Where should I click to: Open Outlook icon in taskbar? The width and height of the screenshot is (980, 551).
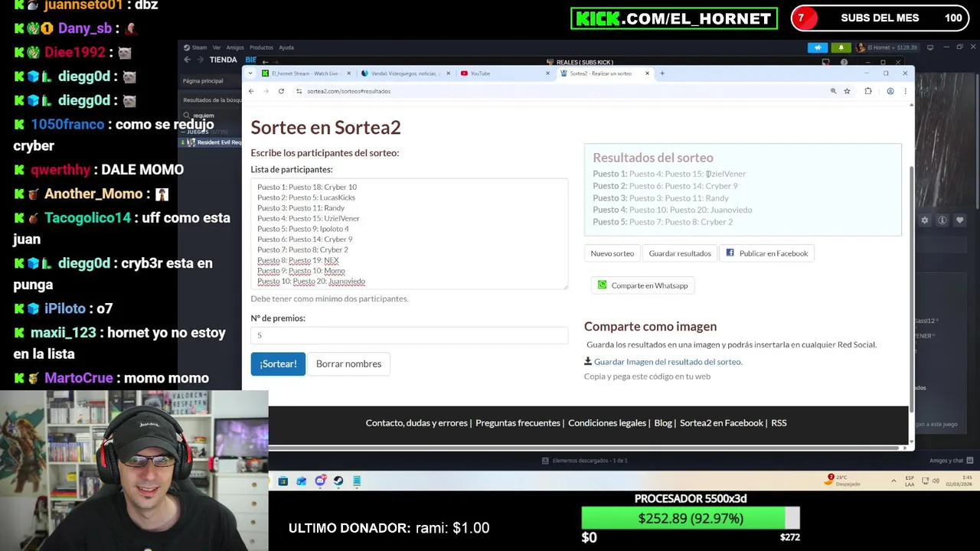pos(302,481)
